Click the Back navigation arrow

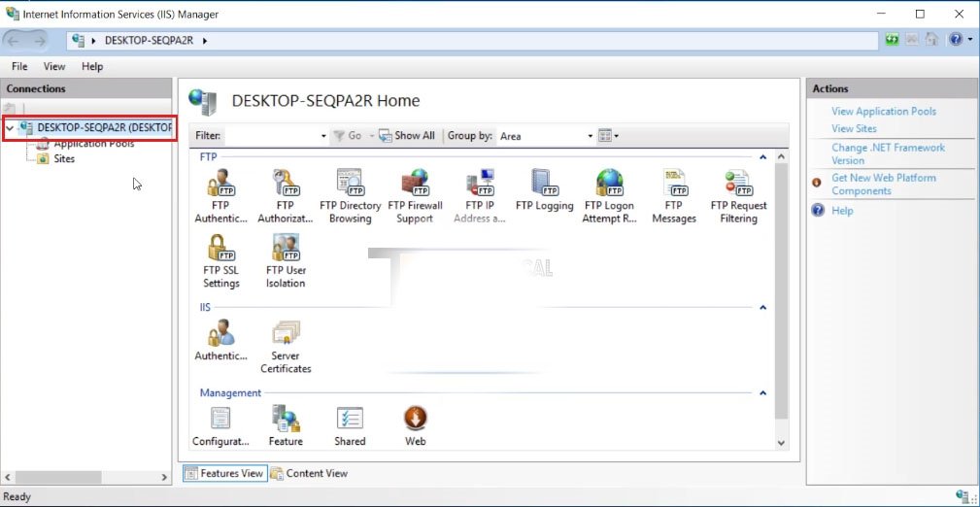click(14, 41)
